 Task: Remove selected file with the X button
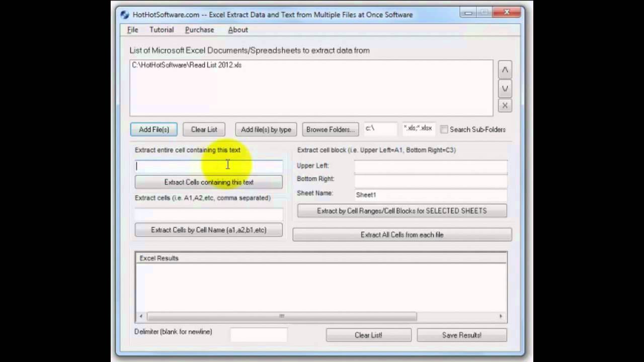tap(505, 106)
